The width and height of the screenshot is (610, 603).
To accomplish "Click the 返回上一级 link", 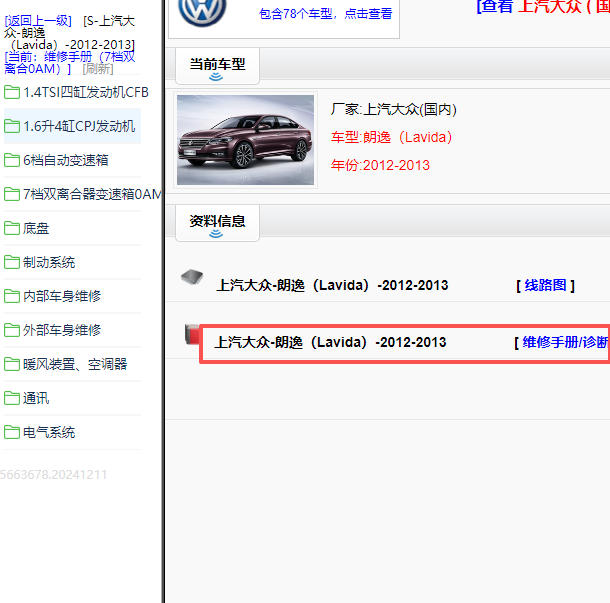I will coord(38,21).
